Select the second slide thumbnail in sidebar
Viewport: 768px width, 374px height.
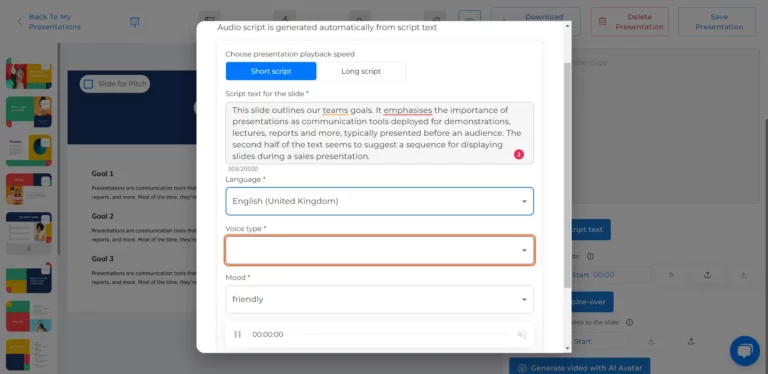coord(28,112)
